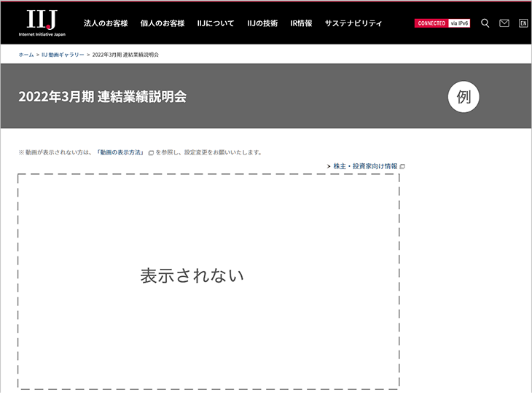Go to ホーム in the breadcrumb
The height and width of the screenshot is (408, 532).
26,55
